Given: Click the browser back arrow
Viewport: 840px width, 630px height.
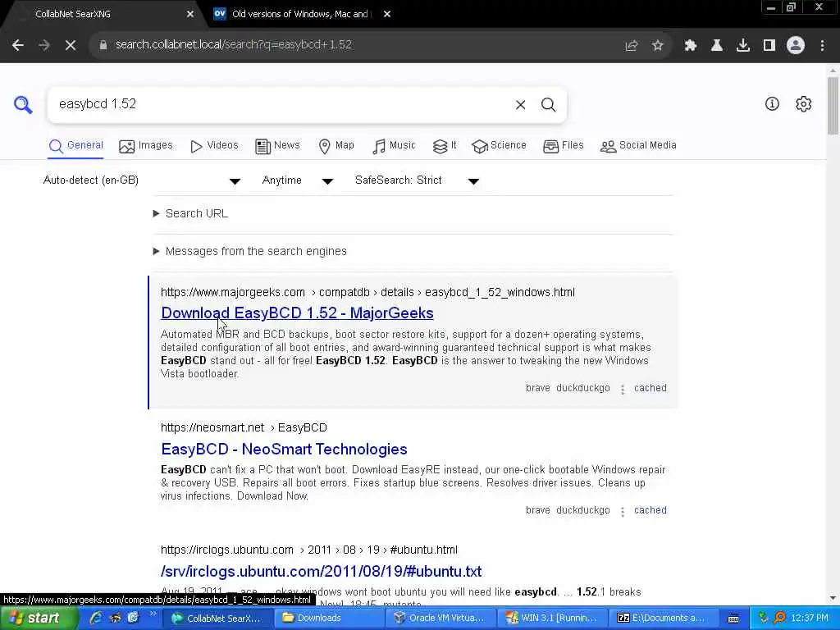Looking at the screenshot, I should tap(18, 45).
